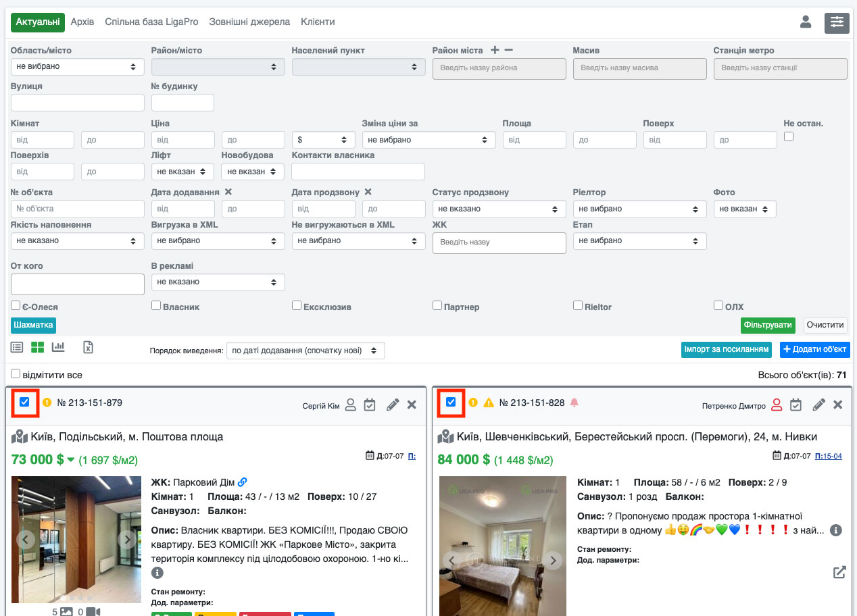Screen dimensions: 857x616
Task: Enable the Є-Олеся checkbox
Action: pyautogui.click(x=16, y=305)
